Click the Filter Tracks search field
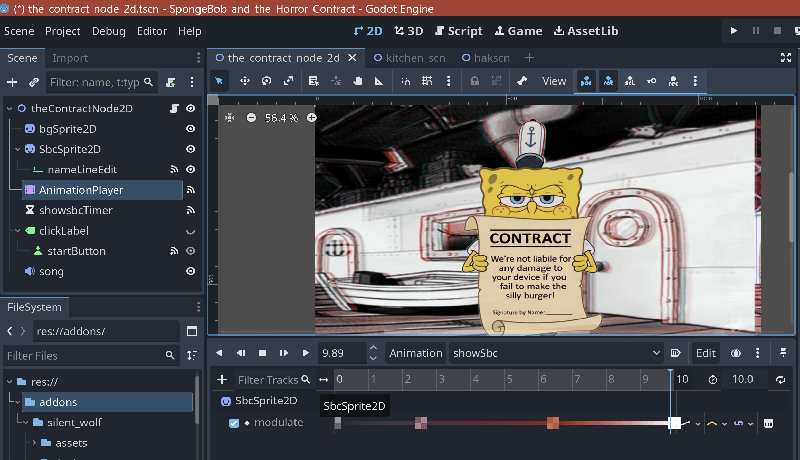This screenshot has height=460, width=800. tap(273, 380)
